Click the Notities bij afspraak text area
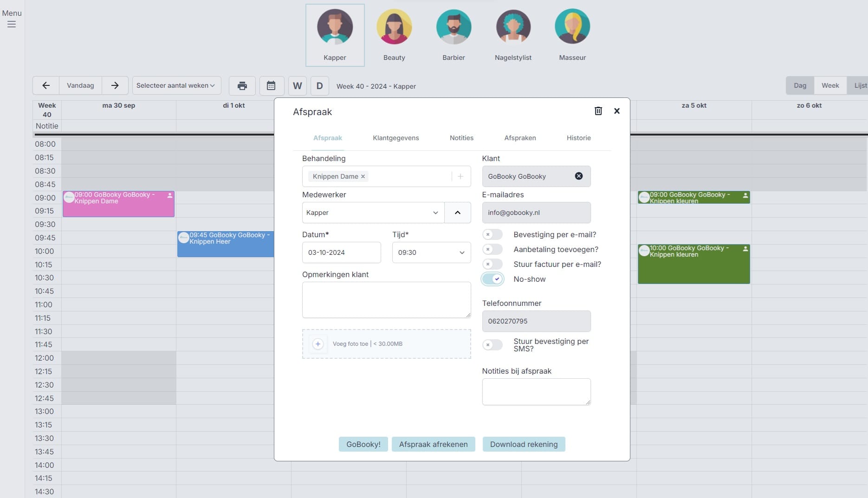 tap(536, 392)
